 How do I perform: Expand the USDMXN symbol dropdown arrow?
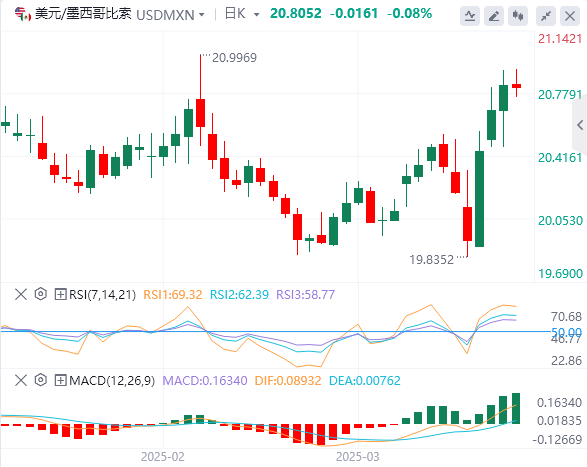click(202, 15)
